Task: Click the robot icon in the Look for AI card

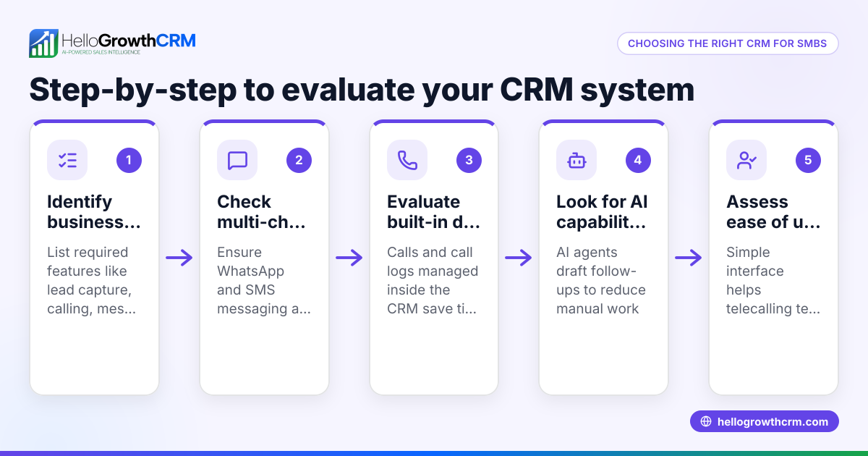Action: tap(576, 160)
